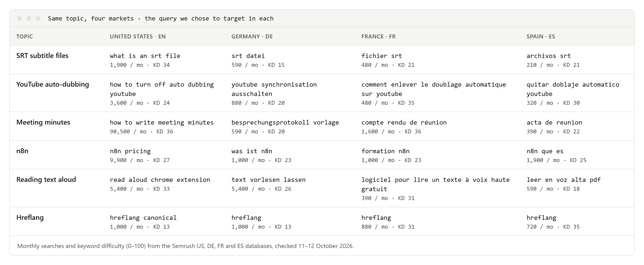Screen dimensions: 644x265
Task: Click 'how to turn off auto dubbing youtube'
Action: click(x=162, y=89)
